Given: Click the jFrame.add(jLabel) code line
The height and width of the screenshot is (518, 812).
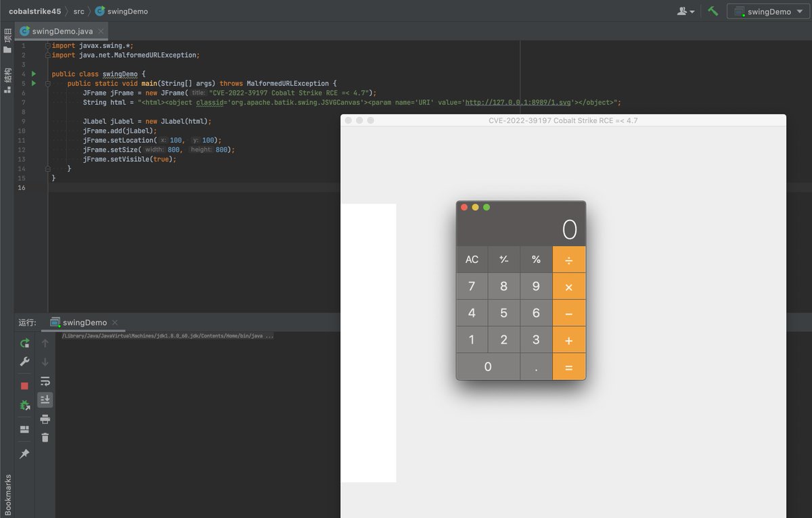Looking at the screenshot, I should tap(120, 131).
